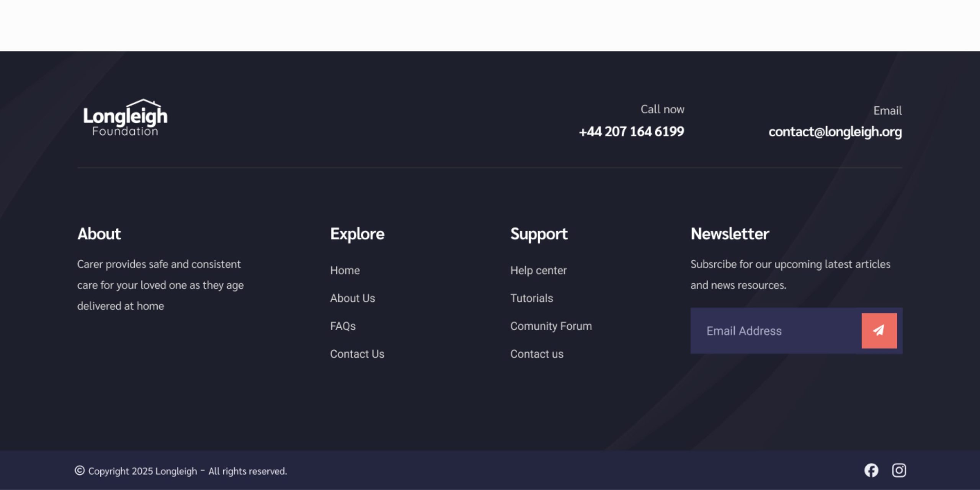
Task: Click the Longleigh Foundation logo
Action: click(x=125, y=118)
